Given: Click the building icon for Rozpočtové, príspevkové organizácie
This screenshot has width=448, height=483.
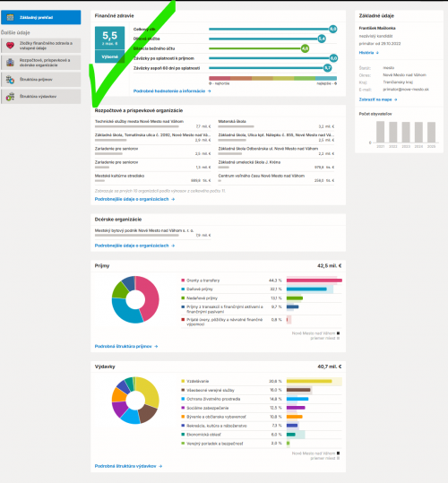Looking at the screenshot, I should [10, 63].
